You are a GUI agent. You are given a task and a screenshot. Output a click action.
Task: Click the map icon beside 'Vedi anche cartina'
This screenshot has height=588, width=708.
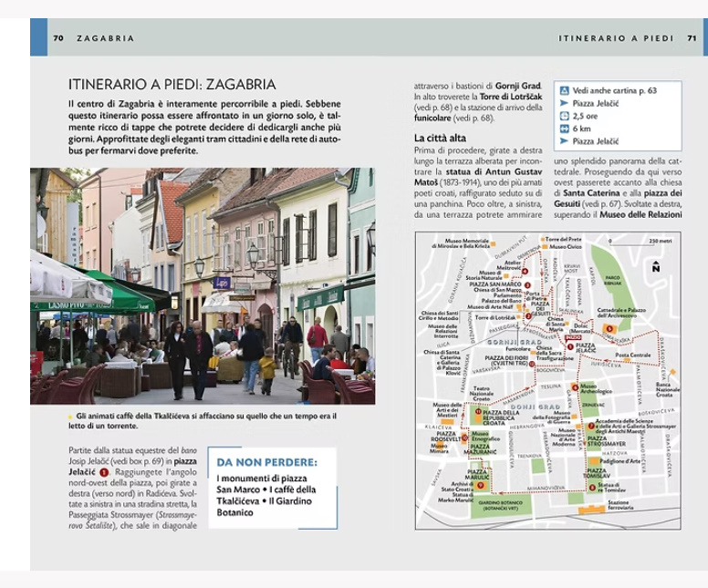coord(564,90)
